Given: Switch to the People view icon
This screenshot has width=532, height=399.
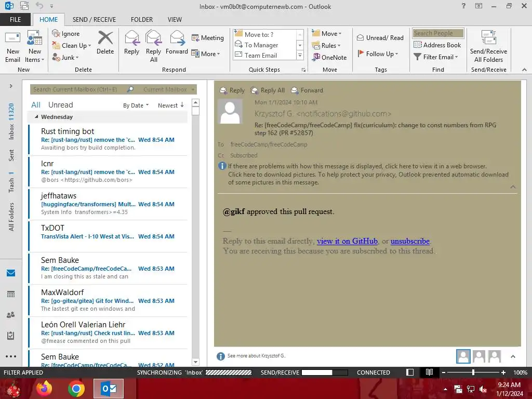Looking at the screenshot, I should pyautogui.click(x=11, y=315).
